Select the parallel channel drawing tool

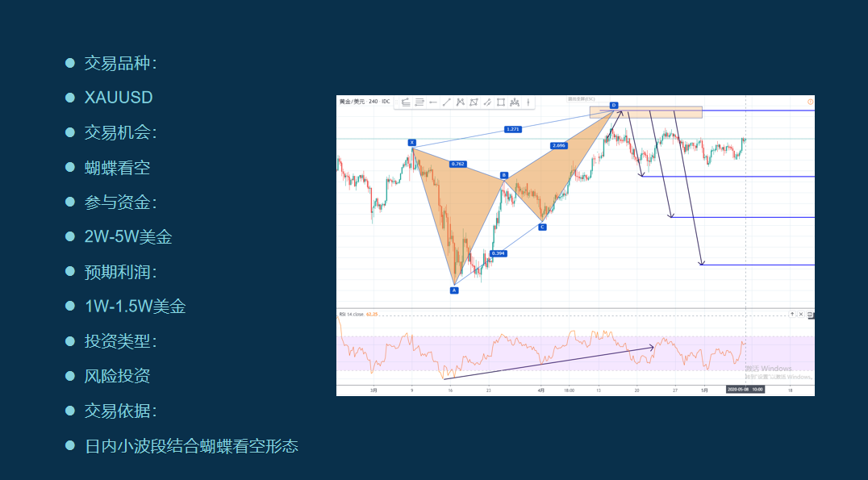click(x=487, y=102)
